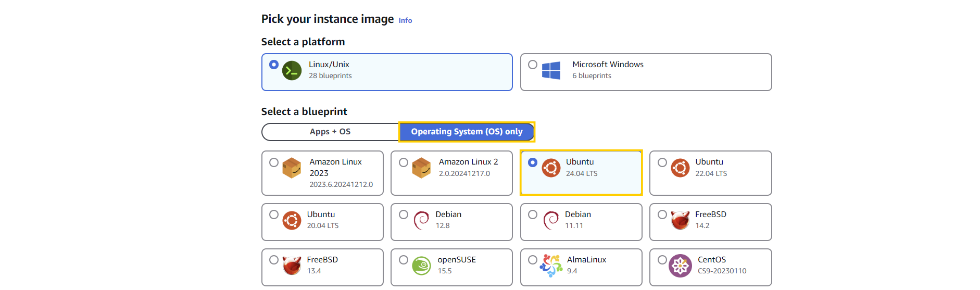Viewport: 980px width, 290px height.
Task: Choose the FreeBSD 14.2 radio button
Action: click(x=662, y=215)
